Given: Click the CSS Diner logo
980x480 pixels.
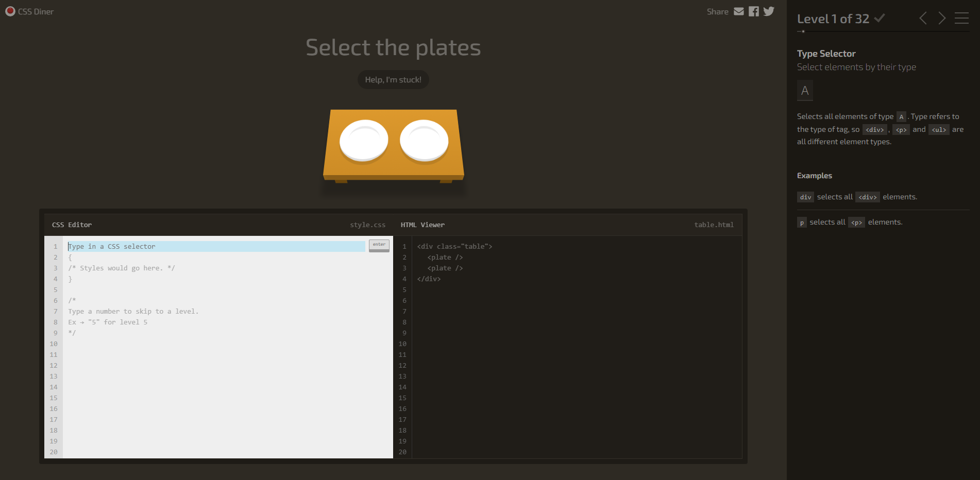Looking at the screenshot, I should (x=29, y=11).
